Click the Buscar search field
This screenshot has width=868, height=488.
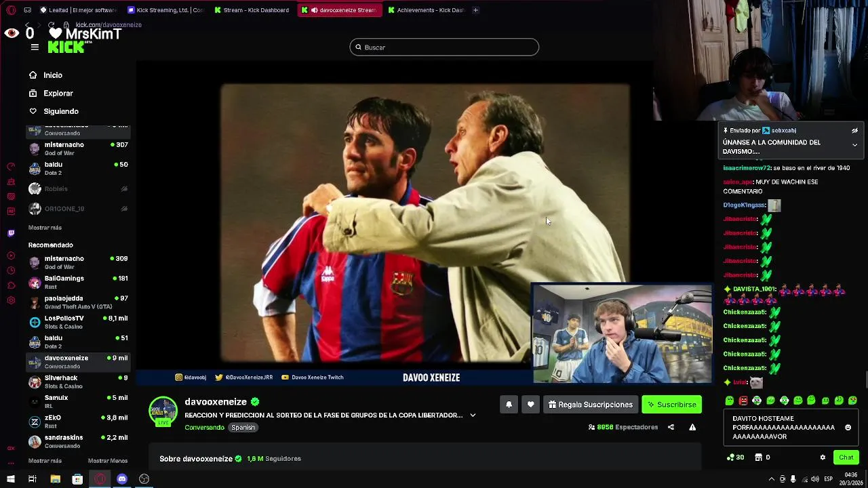point(444,47)
